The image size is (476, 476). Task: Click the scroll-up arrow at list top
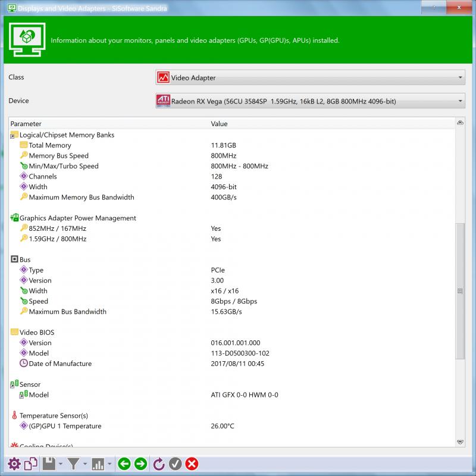[460, 123]
